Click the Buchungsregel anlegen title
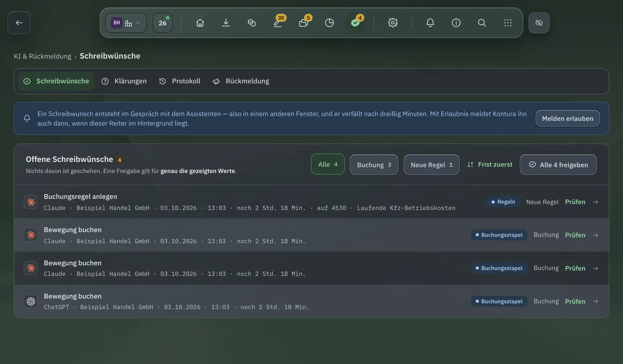Screen dimensions: 623x364 tap(81, 196)
